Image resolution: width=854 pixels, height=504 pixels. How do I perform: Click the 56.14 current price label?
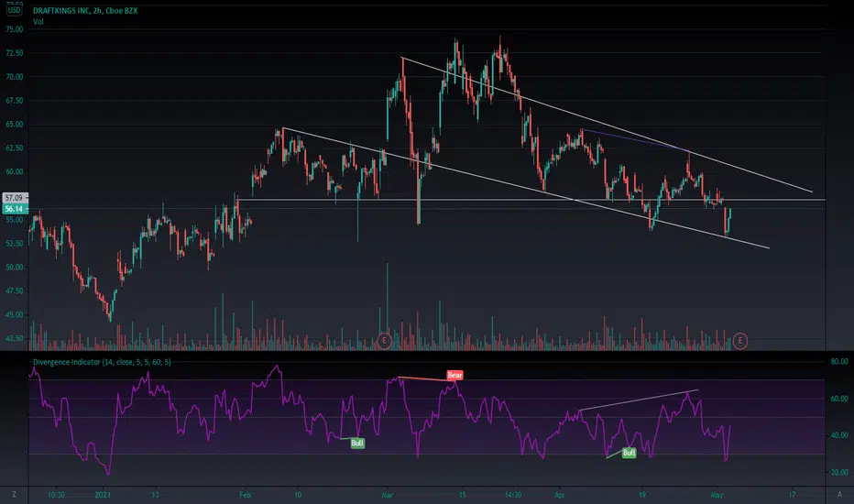coord(14,209)
